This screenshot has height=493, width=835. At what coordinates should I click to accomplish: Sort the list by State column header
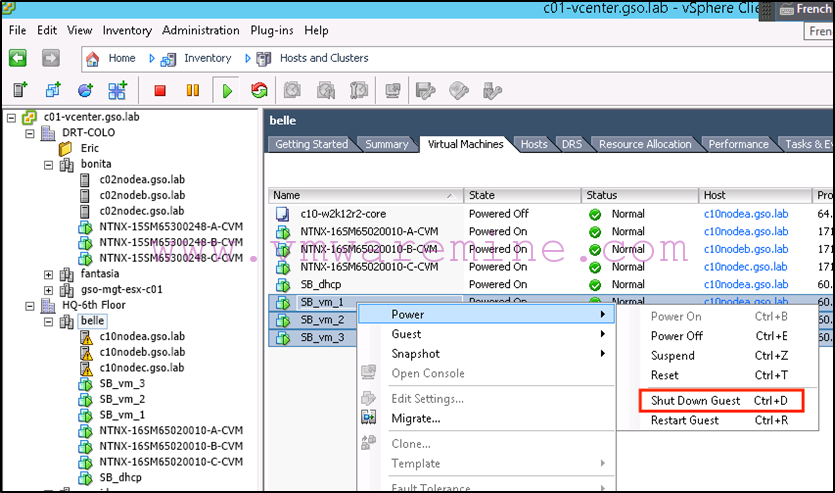coord(522,195)
